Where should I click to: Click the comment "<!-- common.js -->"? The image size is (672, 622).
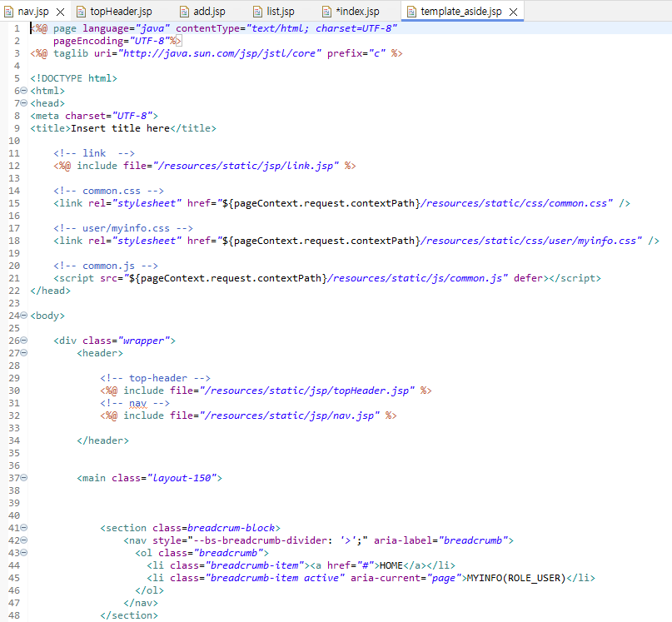point(106,266)
